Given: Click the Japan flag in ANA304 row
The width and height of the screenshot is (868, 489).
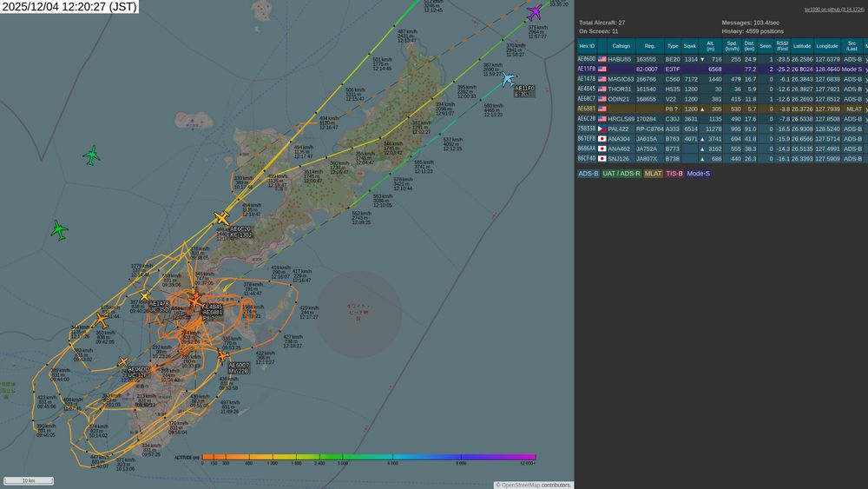Looking at the screenshot, I should click(602, 139).
